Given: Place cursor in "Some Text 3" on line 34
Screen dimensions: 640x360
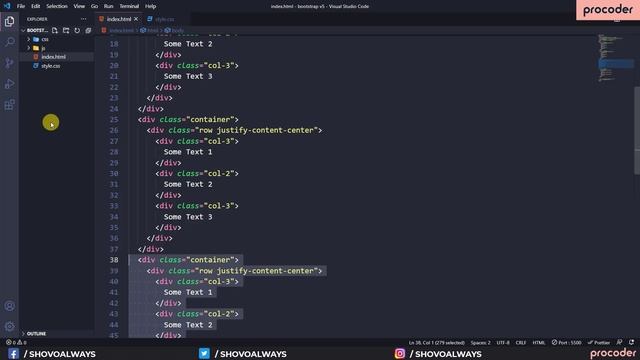Looking at the screenshot, I should (188, 217).
